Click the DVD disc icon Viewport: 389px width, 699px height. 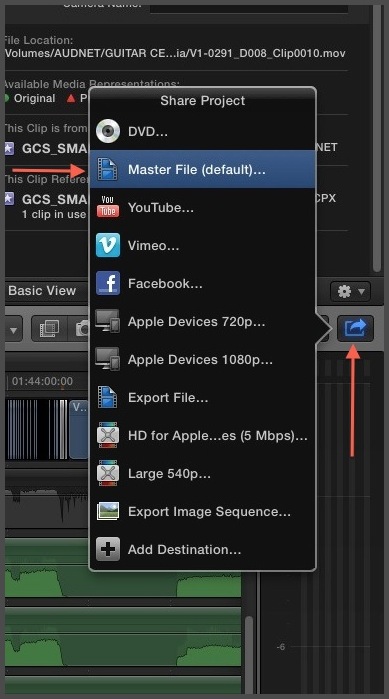coord(108,131)
